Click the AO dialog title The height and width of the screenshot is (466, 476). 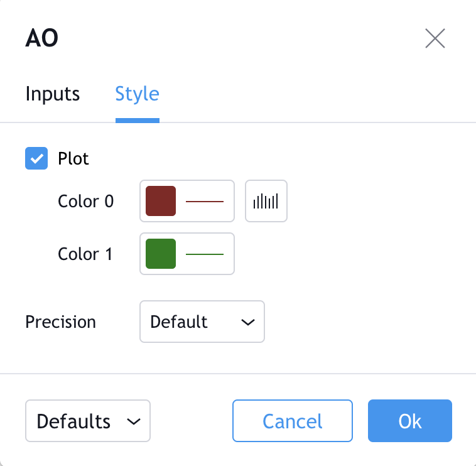click(x=41, y=38)
